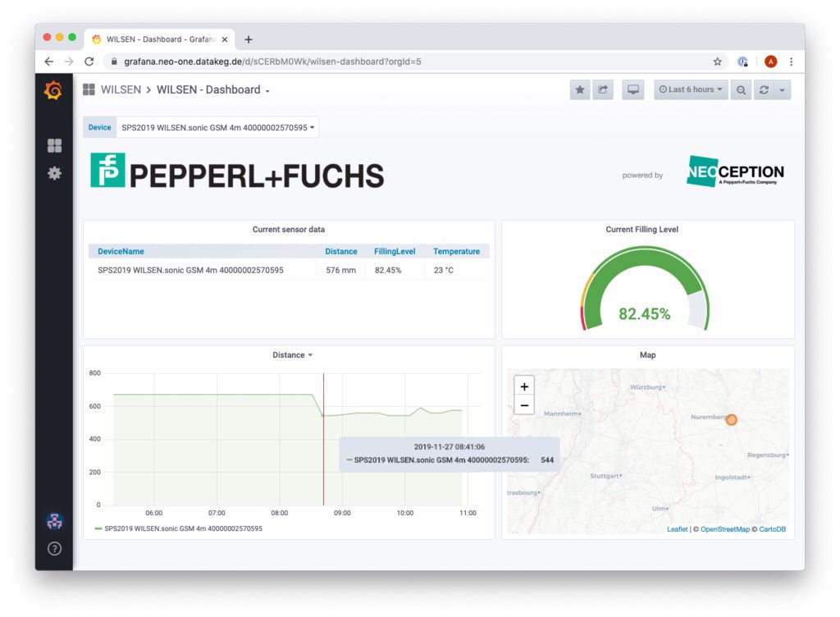Viewport: 840px width, 617px height.
Task: Click the Grafana logo home icon
Action: (53, 90)
